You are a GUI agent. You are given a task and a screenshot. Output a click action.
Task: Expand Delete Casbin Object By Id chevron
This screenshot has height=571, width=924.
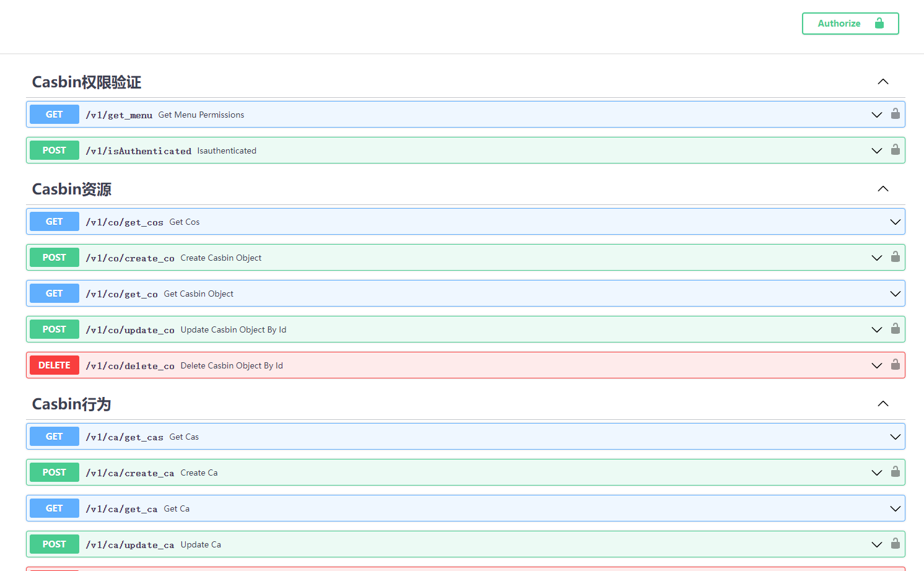click(877, 365)
